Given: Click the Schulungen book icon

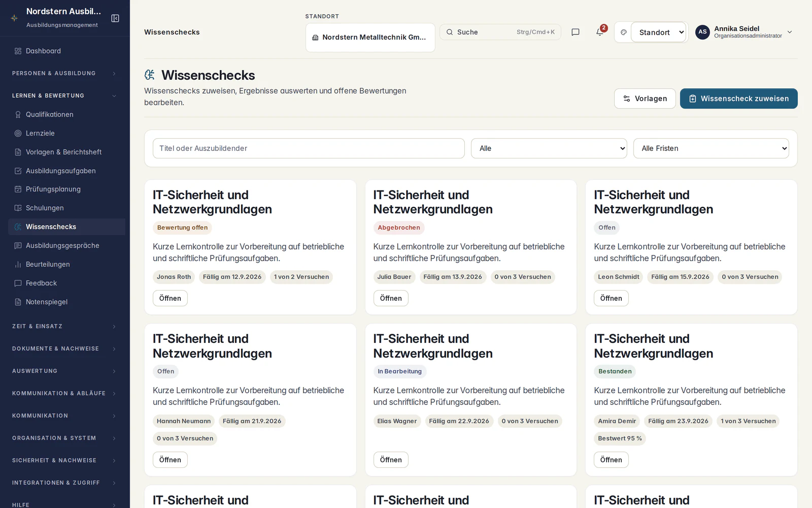Looking at the screenshot, I should (x=18, y=208).
